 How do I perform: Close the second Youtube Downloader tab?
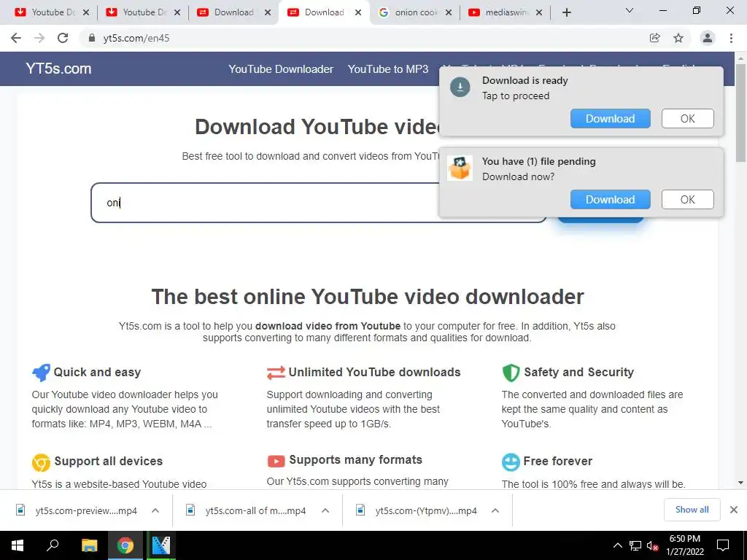coord(177,12)
